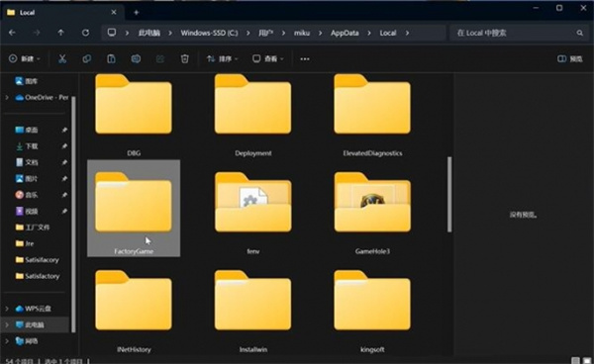Open Gallery in the sidebar
This screenshot has height=364, width=594.
click(x=27, y=81)
